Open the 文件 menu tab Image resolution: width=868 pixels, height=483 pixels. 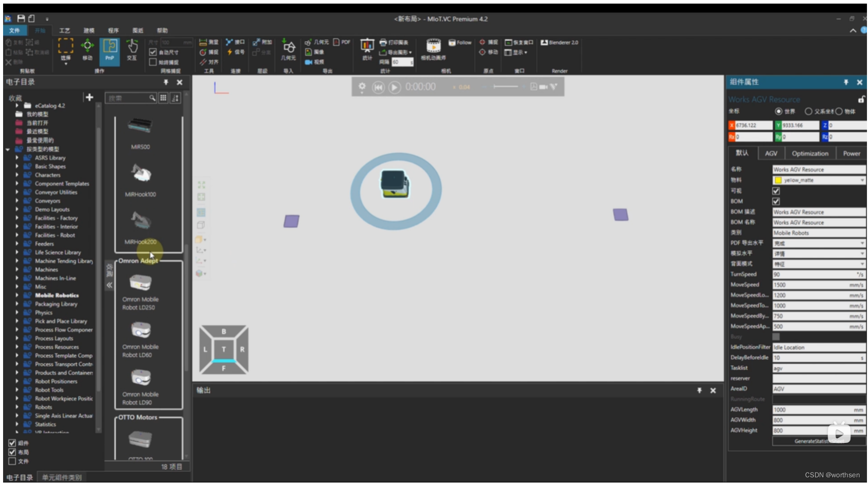pyautogui.click(x=14, y=30)
